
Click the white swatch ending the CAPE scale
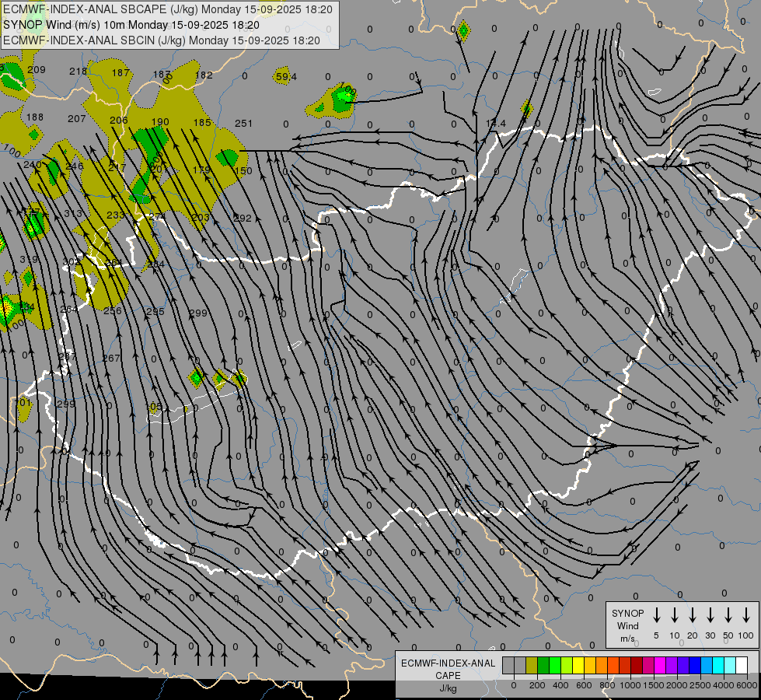tap(742, 665)
